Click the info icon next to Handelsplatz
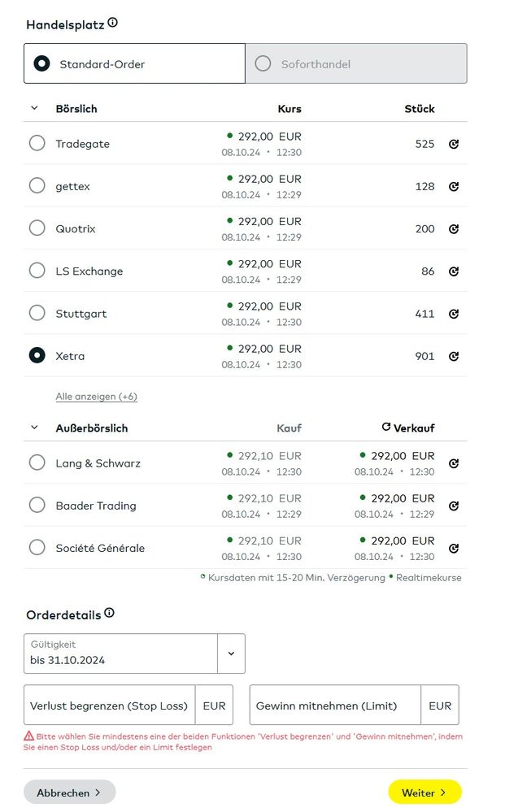Image resolution: width=505 pixels, height=812 pixels. (112, 23)
